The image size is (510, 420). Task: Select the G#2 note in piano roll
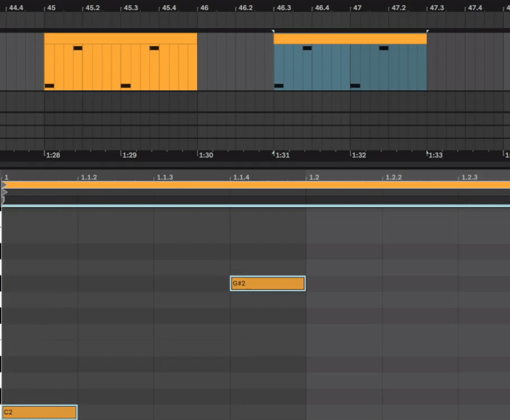click(x=267, y=283)
